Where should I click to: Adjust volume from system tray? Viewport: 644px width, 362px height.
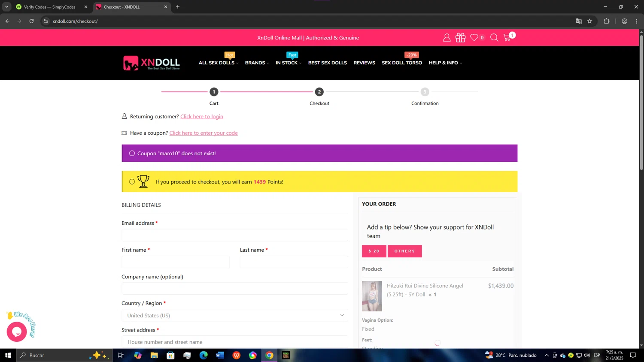(x=587, y=355)
